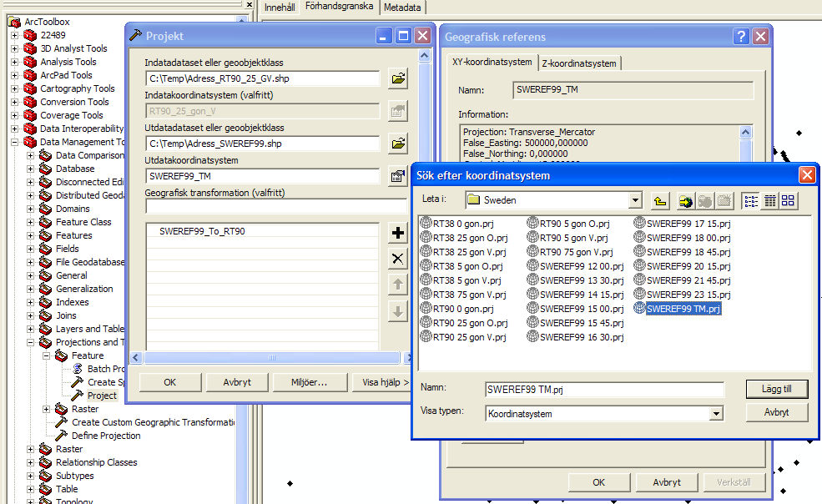Viewport: 822px width, 504px height.
Task: Click horizontal scrollbar in Projekt dialog
Action: click(271, 358)
